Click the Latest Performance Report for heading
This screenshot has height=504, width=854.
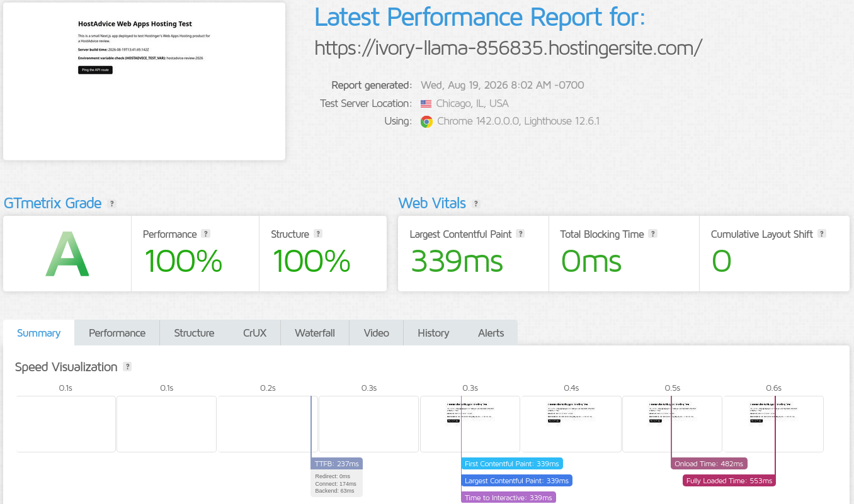point(480,17)
